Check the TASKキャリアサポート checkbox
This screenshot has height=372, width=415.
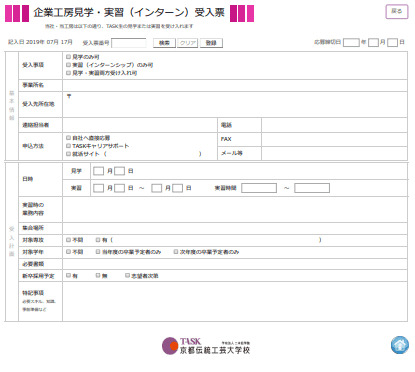click(68, 146)
